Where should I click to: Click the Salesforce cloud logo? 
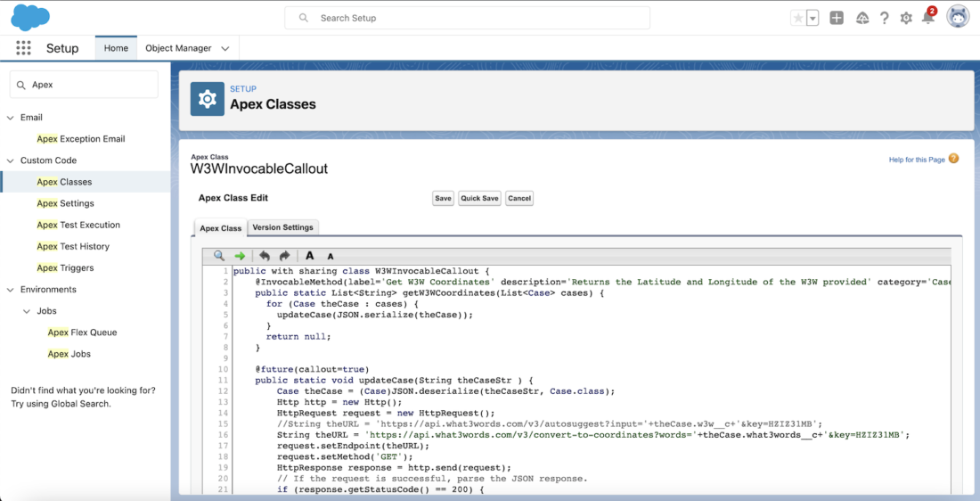(30, 18)
